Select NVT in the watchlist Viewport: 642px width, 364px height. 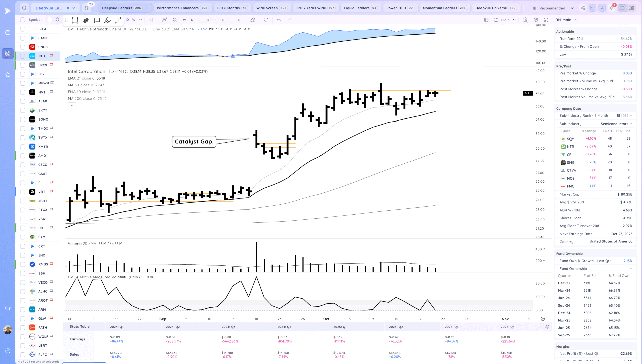pos(42,92)
